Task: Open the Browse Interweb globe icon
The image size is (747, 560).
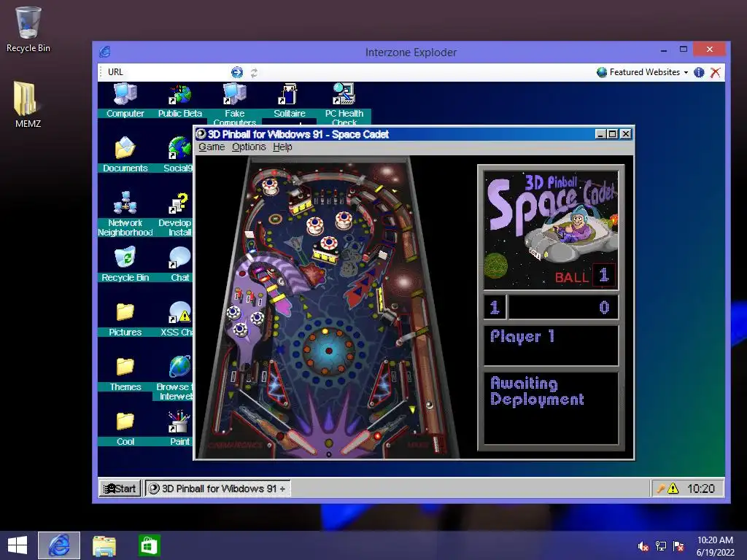Action: click(x=179, y=367)
